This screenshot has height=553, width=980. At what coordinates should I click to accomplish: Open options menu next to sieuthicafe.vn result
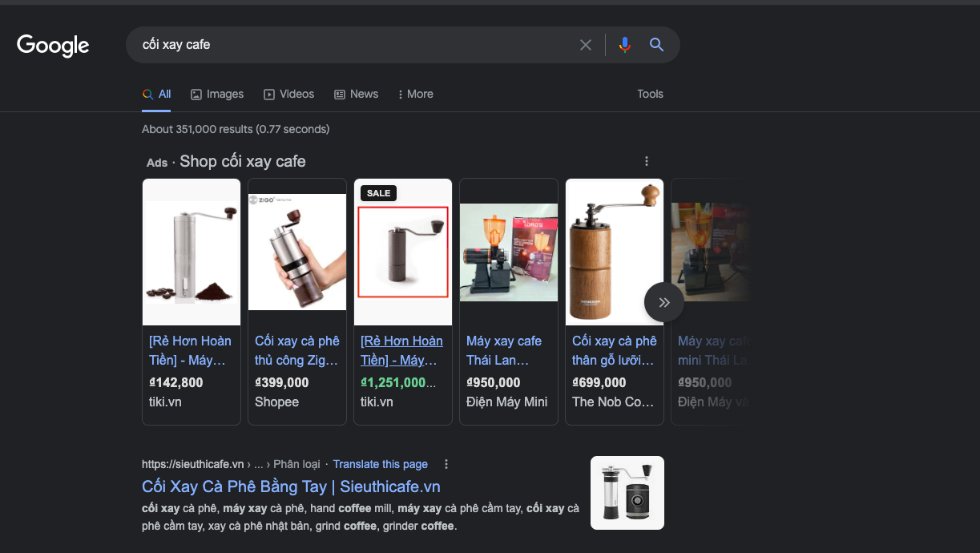click(446, 464)
